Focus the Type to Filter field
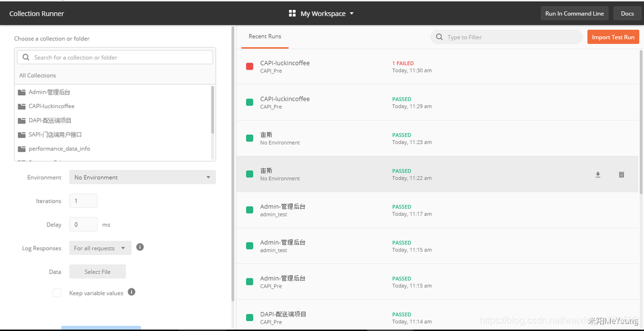The height and width of the screenshot is (331, 644). point(507,37)
